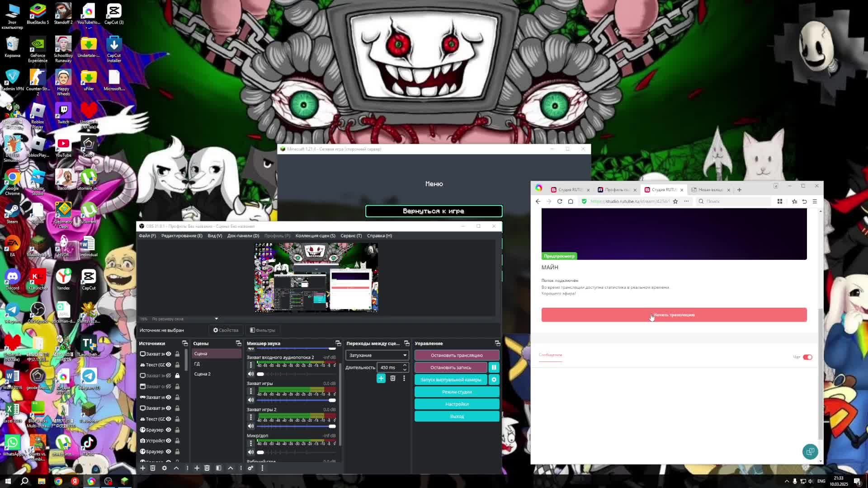The width and height of the screenshot is (868, 488).
Task: Open virtual camera settings gear
Action: click(x=494, y=380)
